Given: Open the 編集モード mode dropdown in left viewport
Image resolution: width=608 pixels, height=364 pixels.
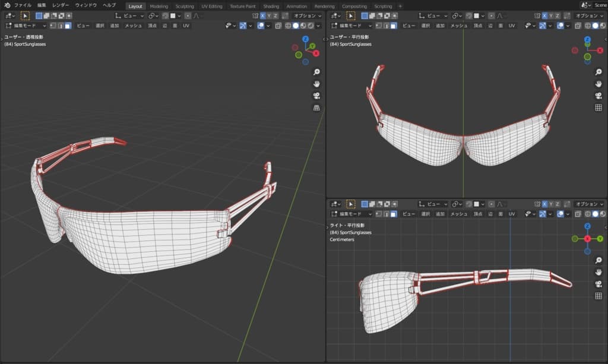Looking at the screenshot, I should coord(26,26).
